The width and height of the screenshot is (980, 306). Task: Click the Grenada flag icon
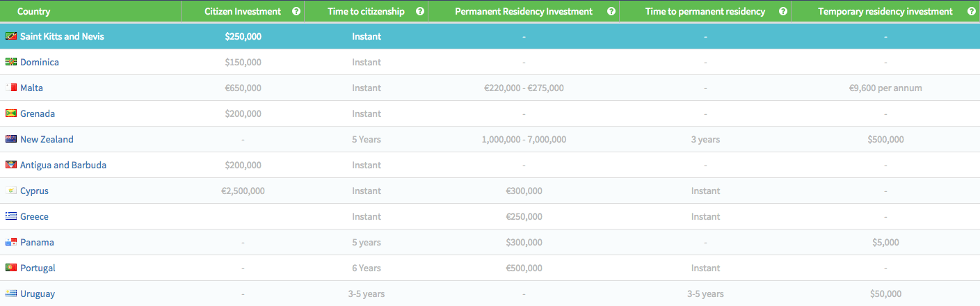[11, 113]
